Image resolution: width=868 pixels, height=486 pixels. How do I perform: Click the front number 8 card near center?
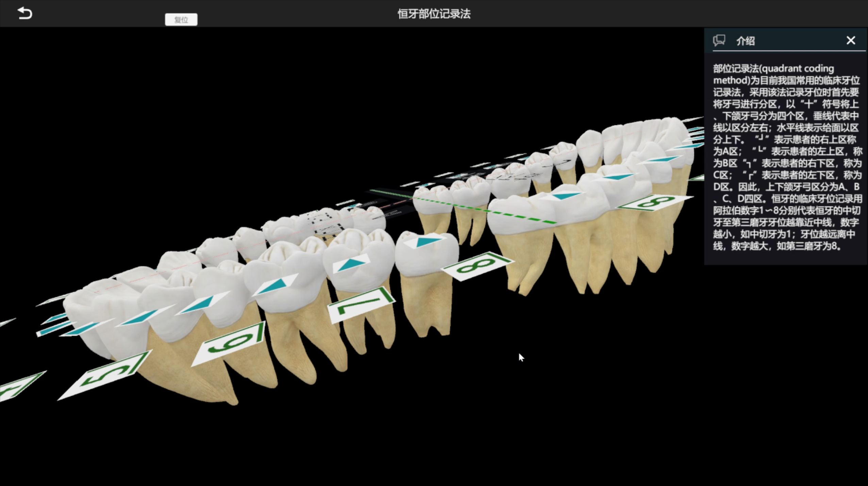[477, 266]
